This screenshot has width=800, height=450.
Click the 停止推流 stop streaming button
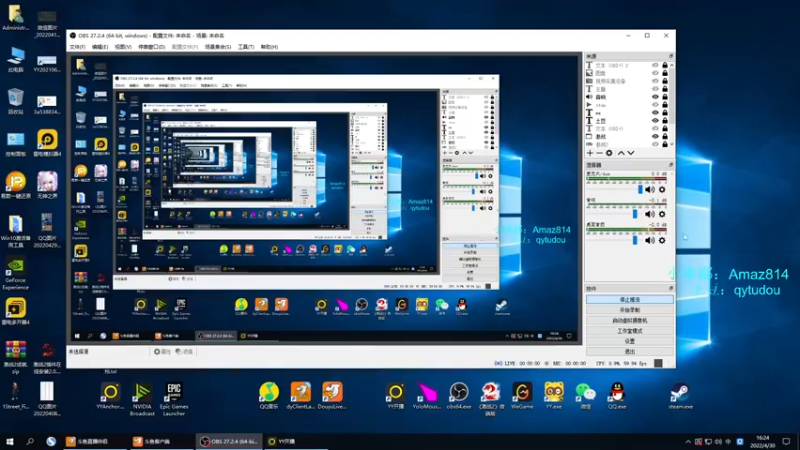pyautogui.click(x=630, y=299)
